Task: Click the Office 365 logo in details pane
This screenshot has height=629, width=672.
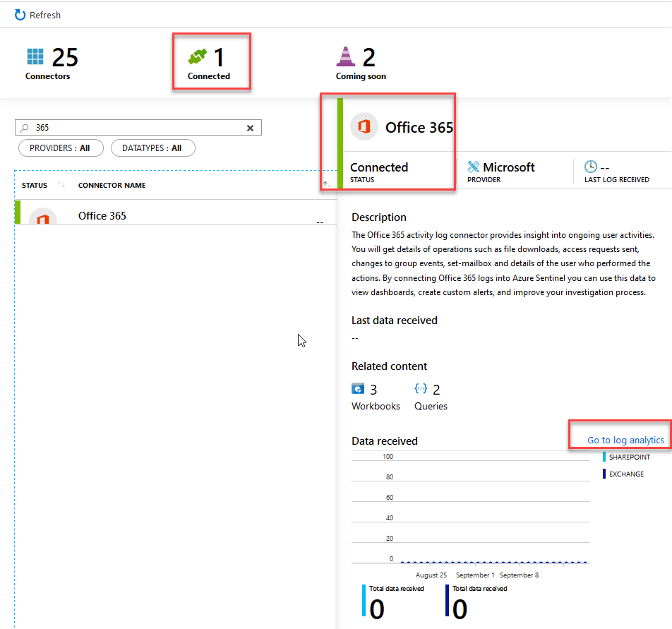Action: click(364, 127)
